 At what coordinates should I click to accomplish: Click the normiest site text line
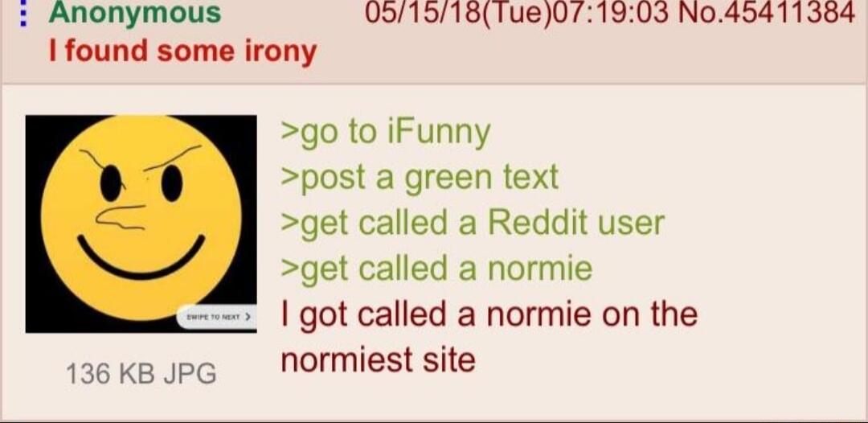pos(378,360)
